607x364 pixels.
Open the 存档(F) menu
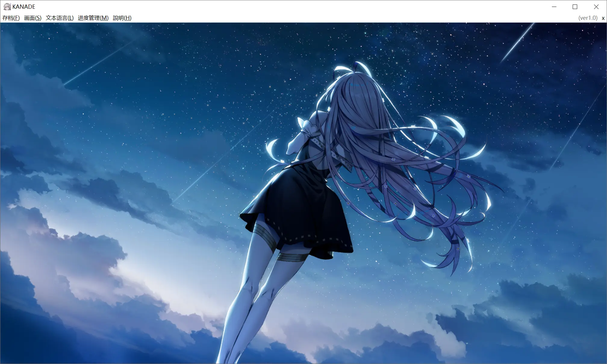coord(11,18)
